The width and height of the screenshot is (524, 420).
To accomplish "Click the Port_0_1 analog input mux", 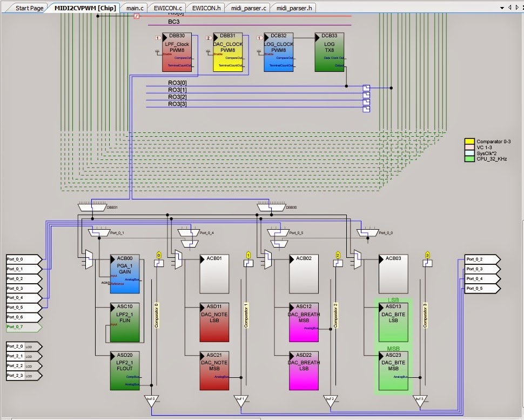I will click(99, 233).
